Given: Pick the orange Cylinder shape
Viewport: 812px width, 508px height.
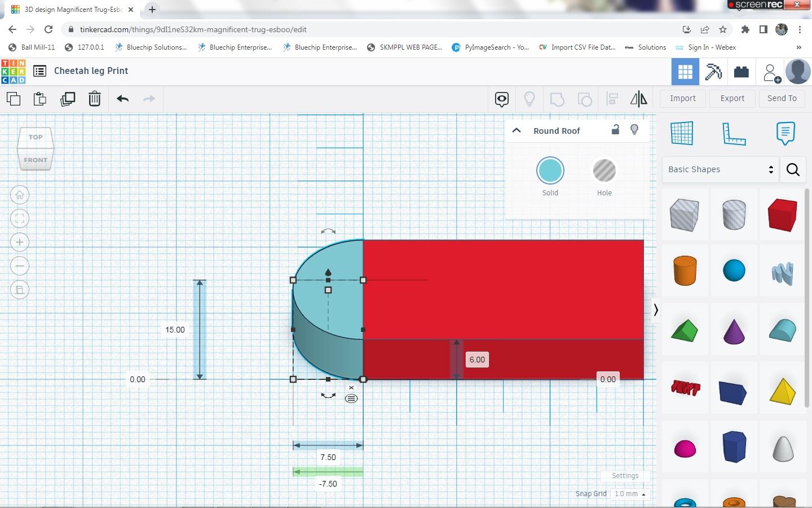Looking at the screenshot, I should [685, 270].
